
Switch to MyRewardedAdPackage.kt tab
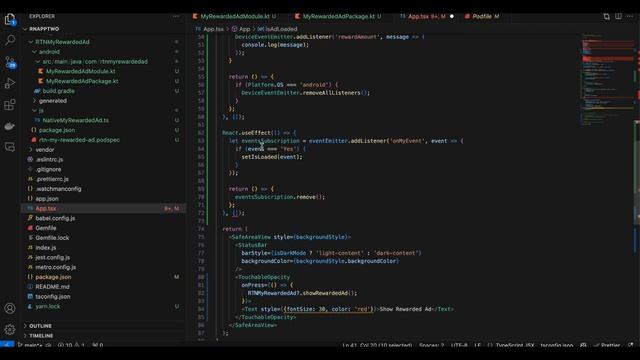338,16
